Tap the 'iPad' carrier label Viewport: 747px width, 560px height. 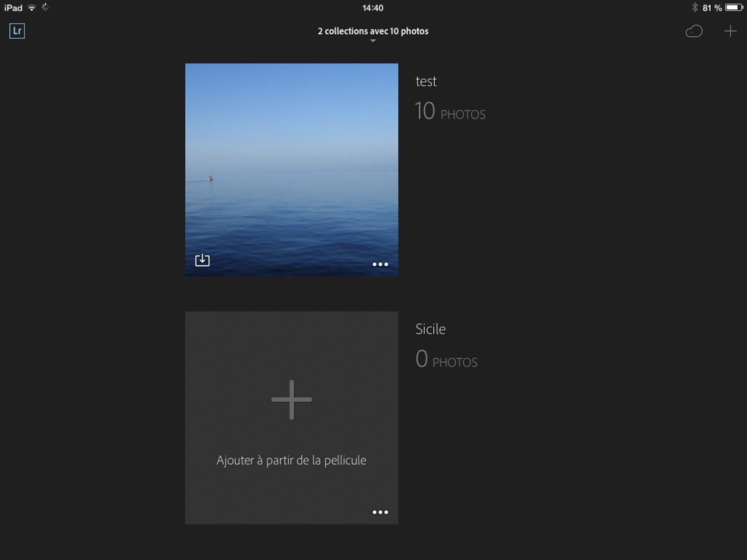[x=13, y=8]
